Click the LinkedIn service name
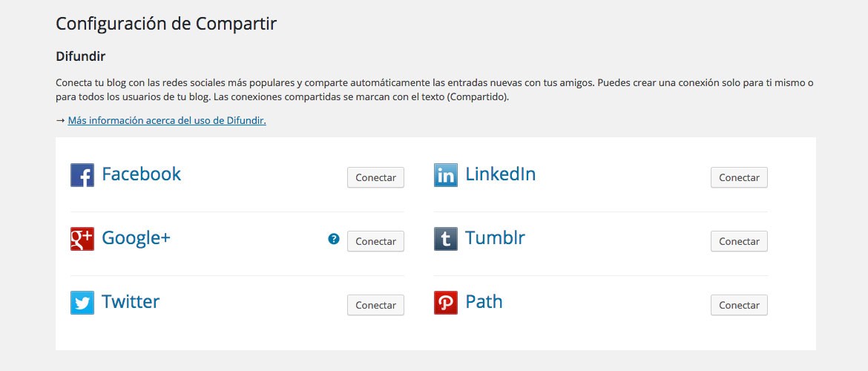The height and width of the screenshot is (371, 868). point(500,174)
